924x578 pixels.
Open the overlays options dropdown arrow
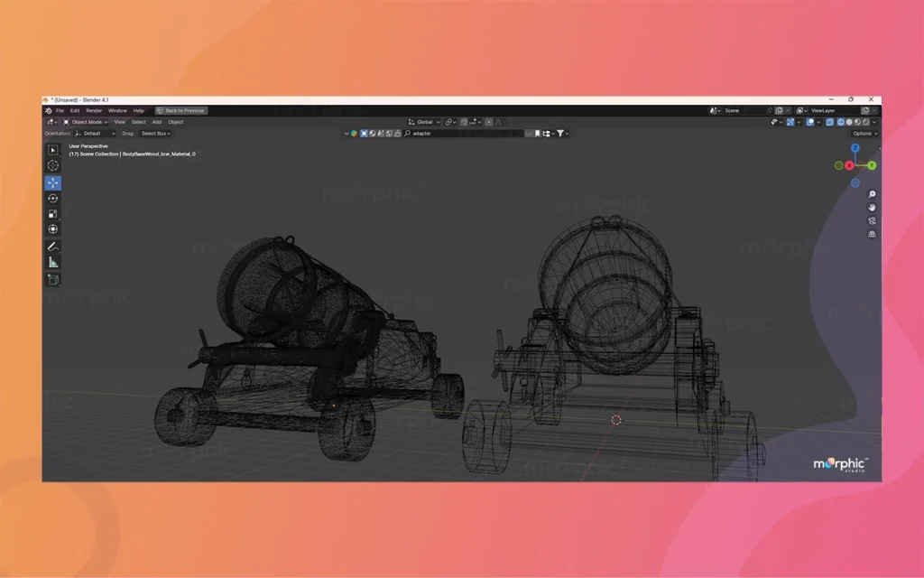818,122
